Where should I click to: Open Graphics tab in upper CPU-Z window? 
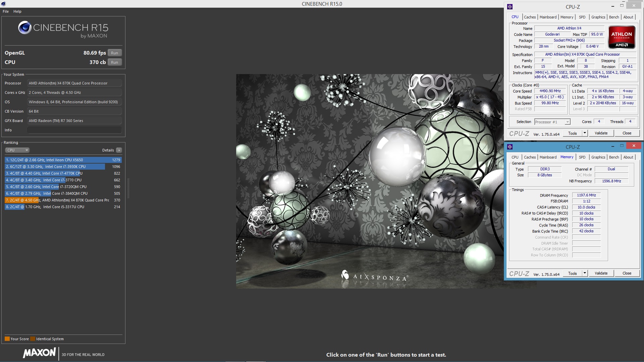[598, 17]
